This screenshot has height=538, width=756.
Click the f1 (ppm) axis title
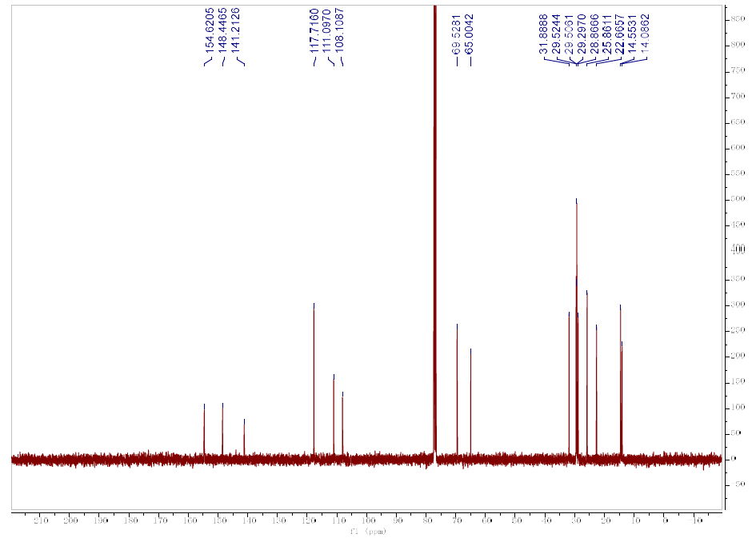click(x=365, y=531)
